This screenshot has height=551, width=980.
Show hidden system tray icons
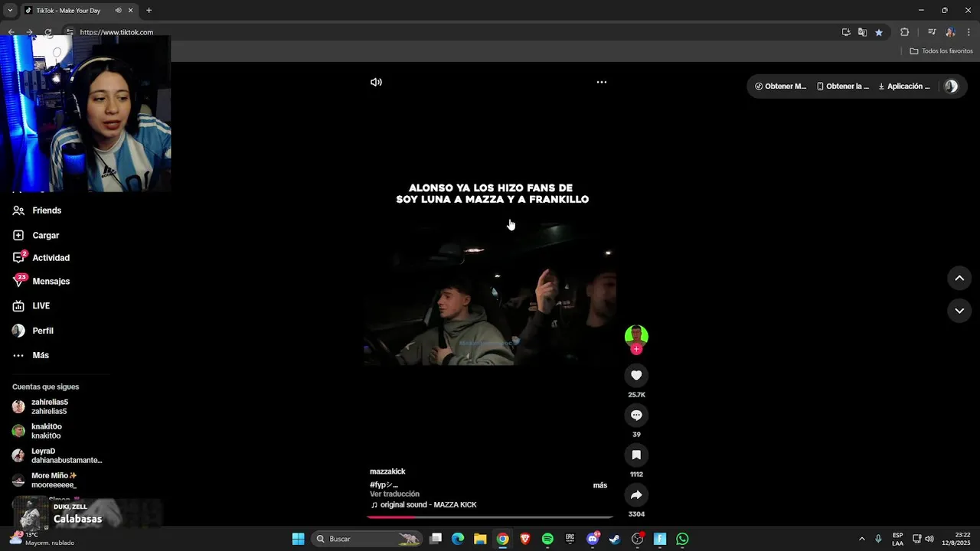pos(861,539)
